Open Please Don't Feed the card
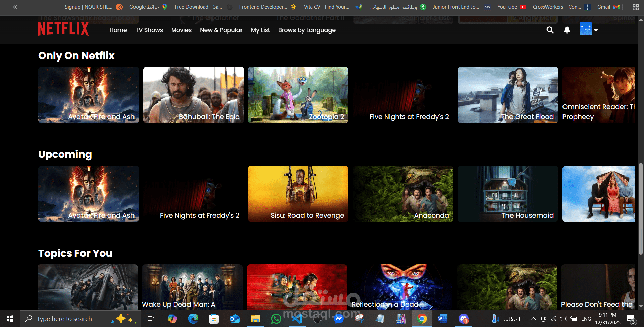This screenshot has height=327, width=644. coord(598,287)
